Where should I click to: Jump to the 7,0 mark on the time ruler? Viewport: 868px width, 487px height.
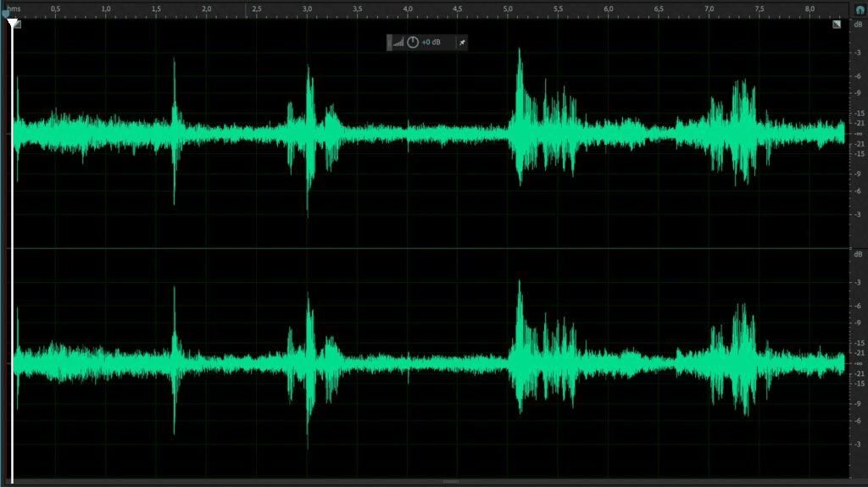(709, 8)
